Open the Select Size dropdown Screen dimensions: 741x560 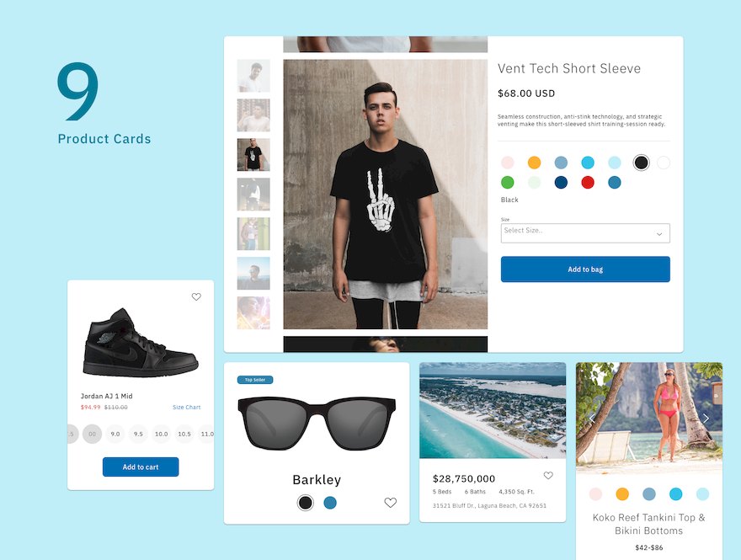(x=585, y=233)
